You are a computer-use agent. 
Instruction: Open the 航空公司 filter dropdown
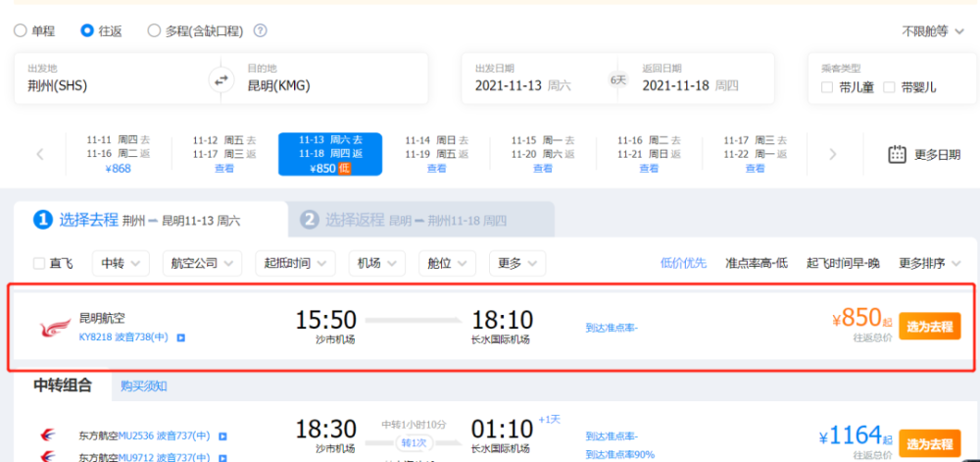pos(202,263)
